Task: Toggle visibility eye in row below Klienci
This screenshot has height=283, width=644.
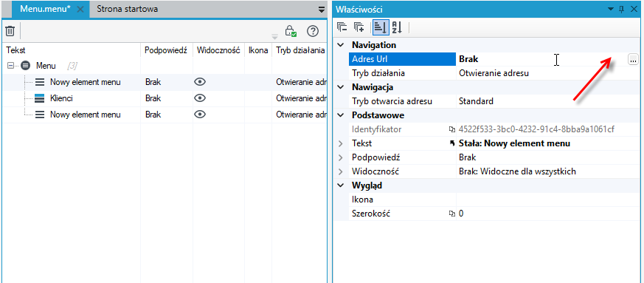Action: pyautogui.click(x=200, y=115)
